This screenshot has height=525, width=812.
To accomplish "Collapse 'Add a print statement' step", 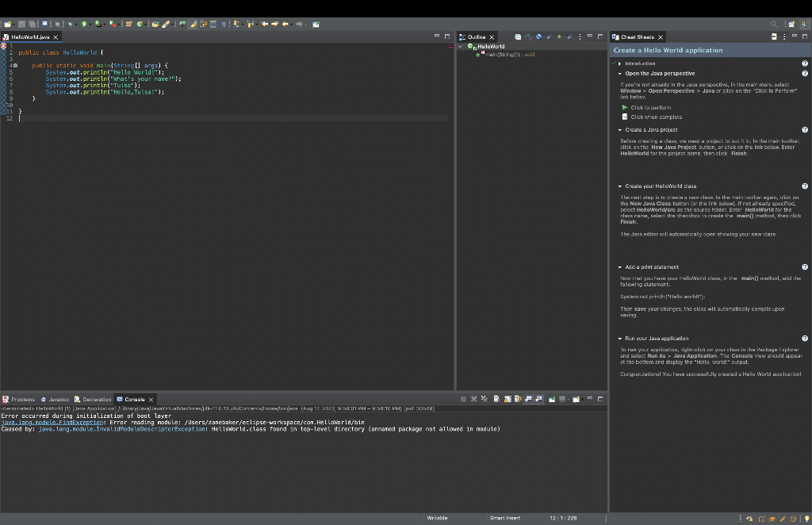I will click(x=620, y=267).
